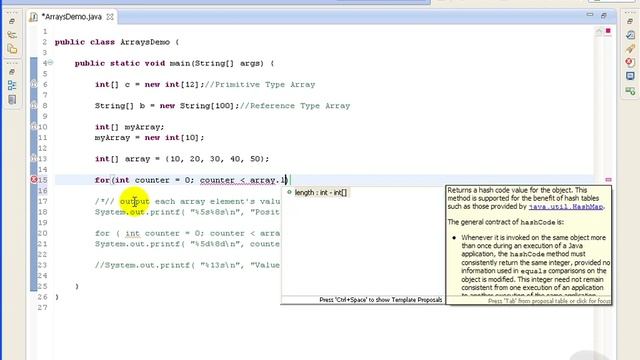Click the 'Returns a hash code value for the object' text
The image size is (640, 360).
[x=517, y=190]
